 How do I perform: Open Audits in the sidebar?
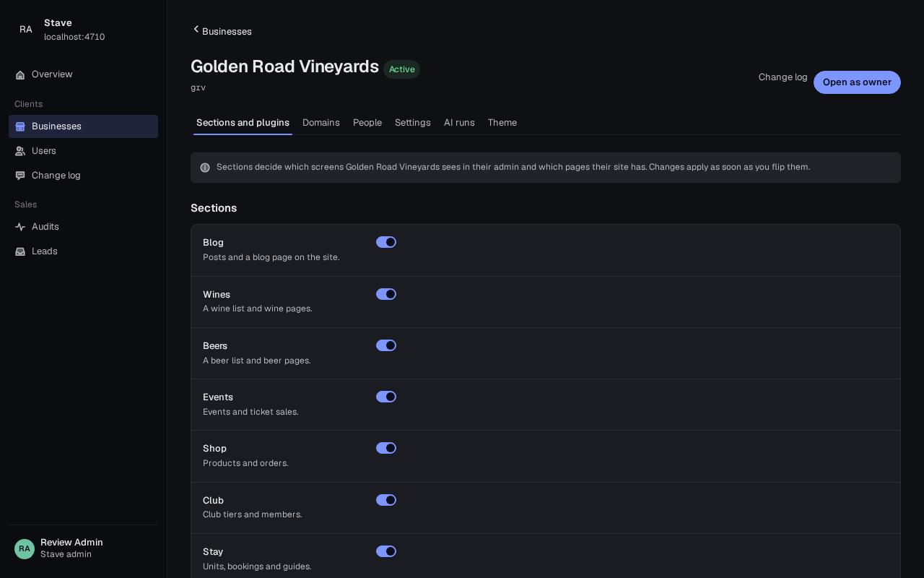83,227
